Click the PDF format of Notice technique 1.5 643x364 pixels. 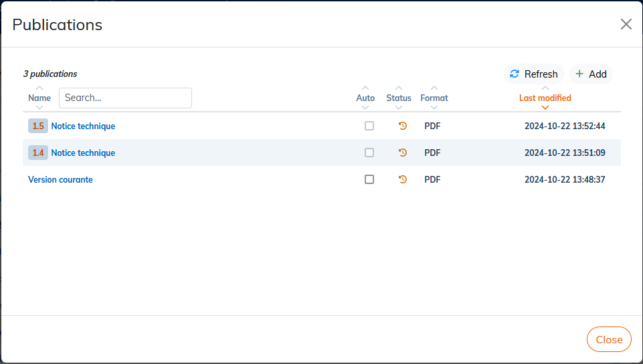[432, 126]
